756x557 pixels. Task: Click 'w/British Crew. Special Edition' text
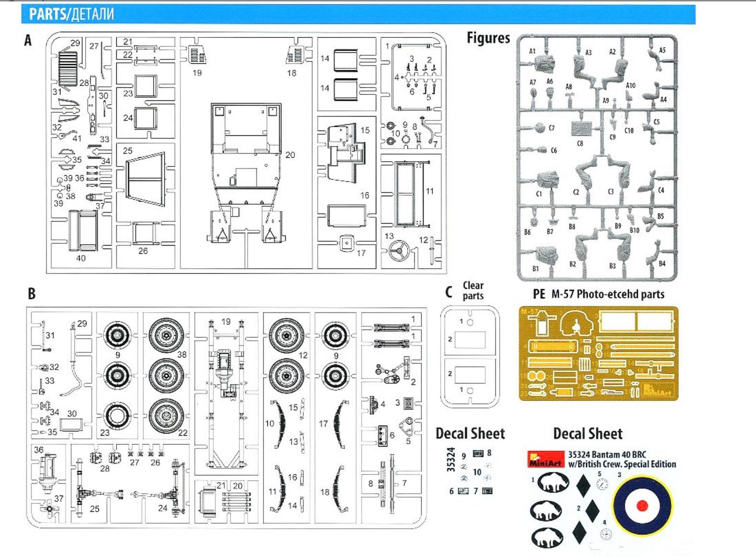622,464
